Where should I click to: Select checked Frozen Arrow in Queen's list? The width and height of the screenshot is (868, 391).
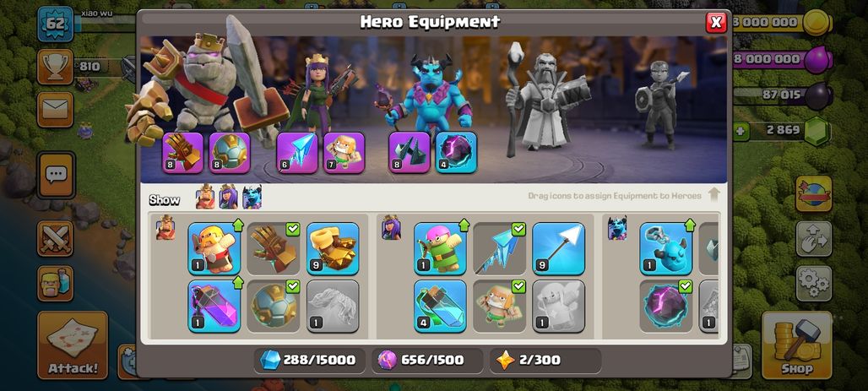pos(500,248)
